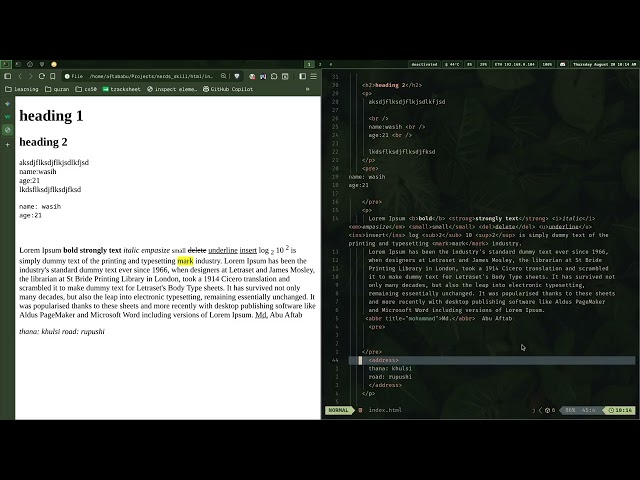
Task: Reload the current page
Action: click(42, 76)
